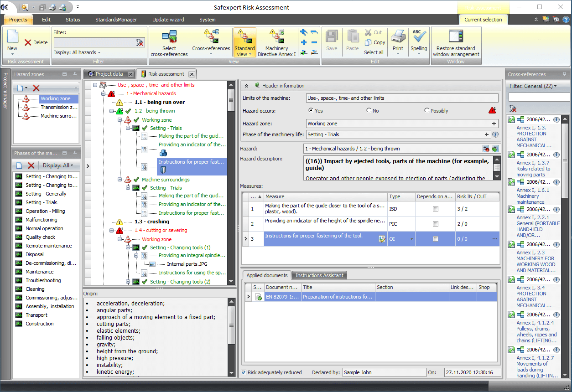Click the Print icon in ribbon
Viewport: 572px width, 392px height.
click(x=398, y=38)
